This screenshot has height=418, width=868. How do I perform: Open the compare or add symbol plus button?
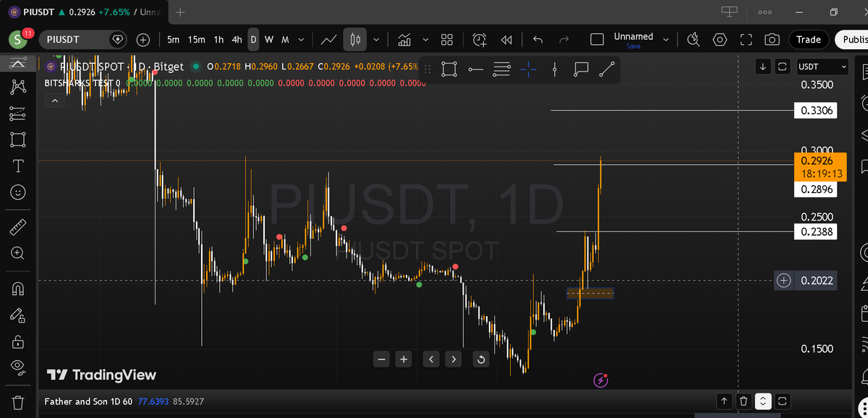pyautogui.click(x=143, y=40)
